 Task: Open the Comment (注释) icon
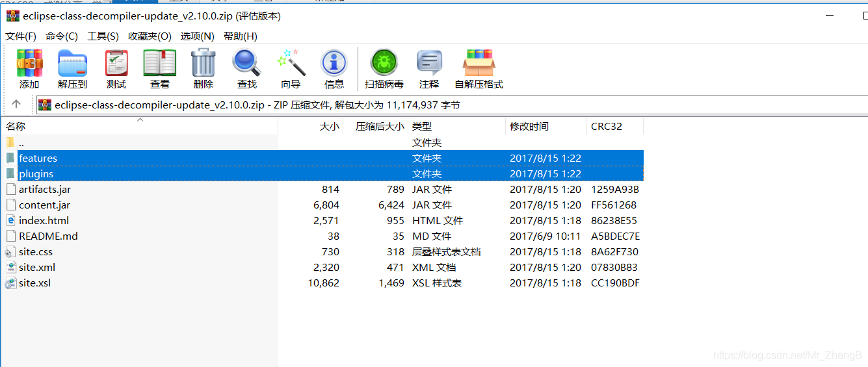point(429,63)
